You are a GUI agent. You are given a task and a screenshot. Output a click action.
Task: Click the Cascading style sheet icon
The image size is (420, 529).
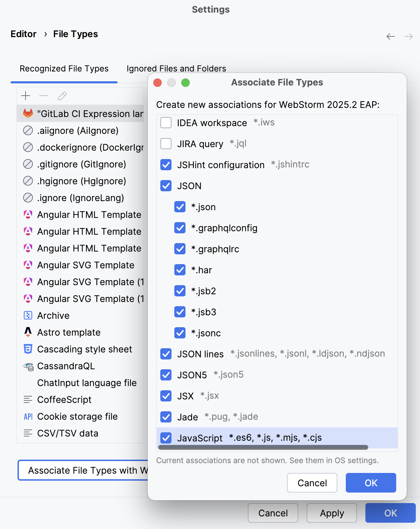[28, 349]
